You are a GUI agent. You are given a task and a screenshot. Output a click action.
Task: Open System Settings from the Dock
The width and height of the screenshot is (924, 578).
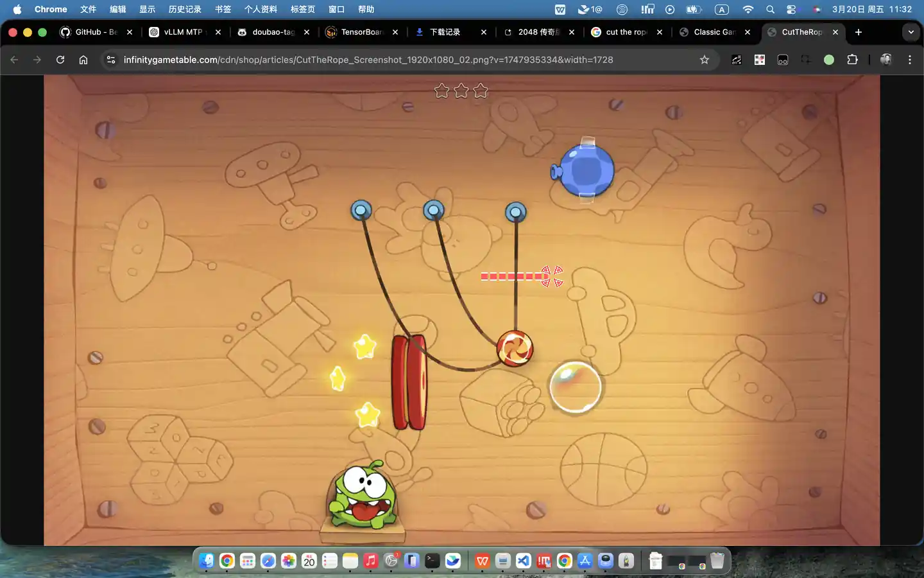pyautogui.click(x=391, y=561)
